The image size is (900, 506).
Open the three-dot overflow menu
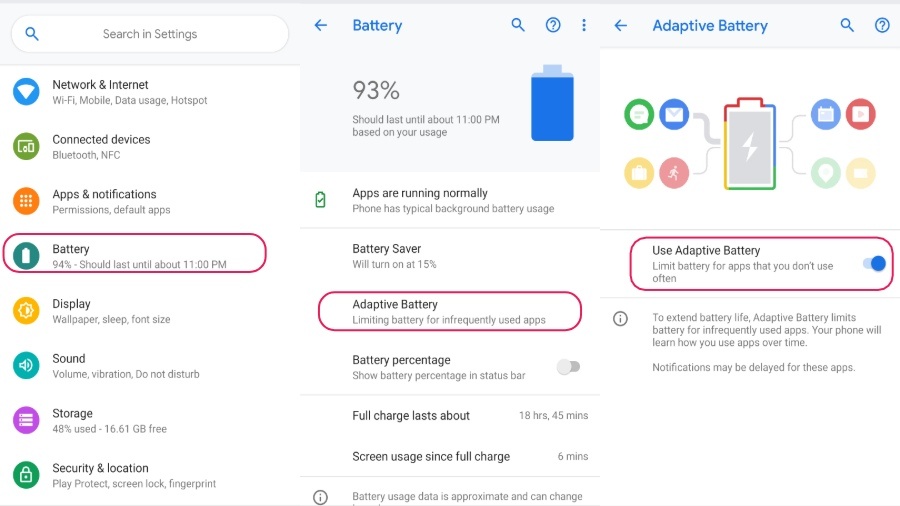click(x=584, y=26)
